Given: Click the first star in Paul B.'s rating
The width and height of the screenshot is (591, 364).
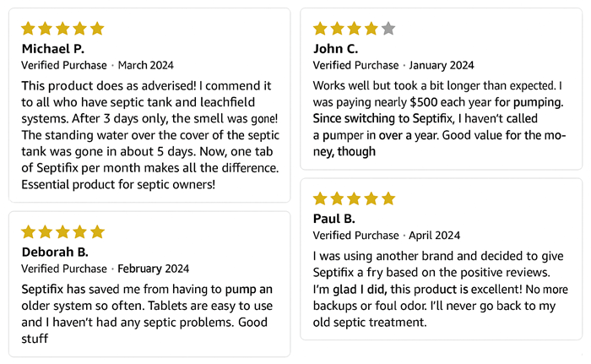Looking at the screenshot, I should pyautogui.click(x=321, y=199).
